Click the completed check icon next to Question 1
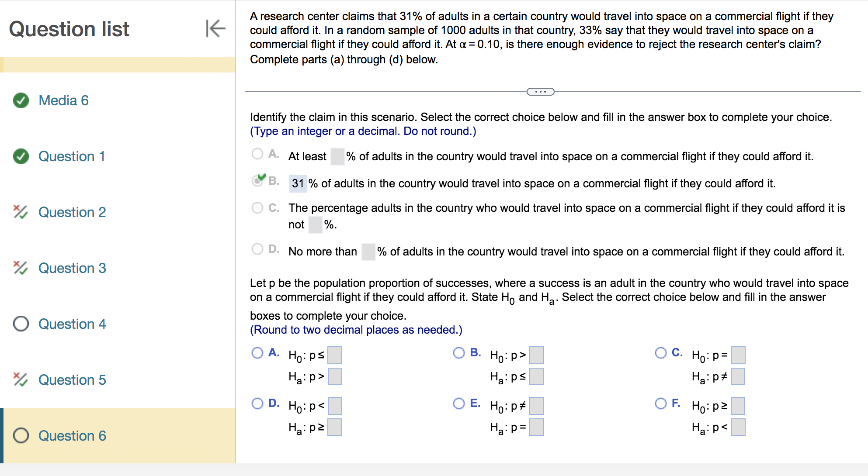Image resolution: width=868 pixels, height=476 pixels. [20, 156]
